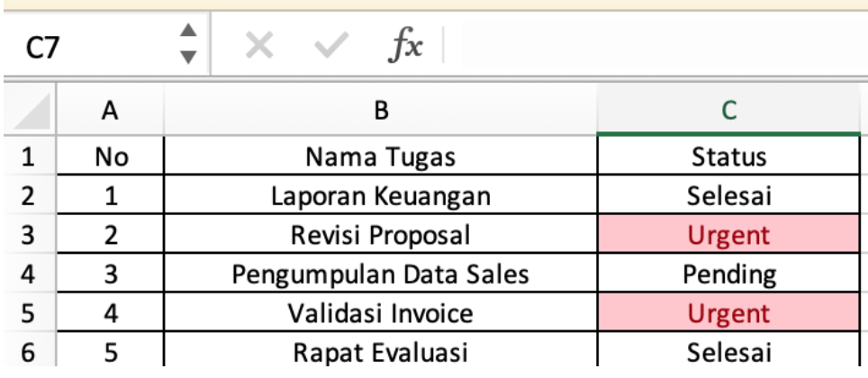Click the enter checkmark formula icon
The height and width of the screenshot is (378, 868).
[x=333, y=43]
